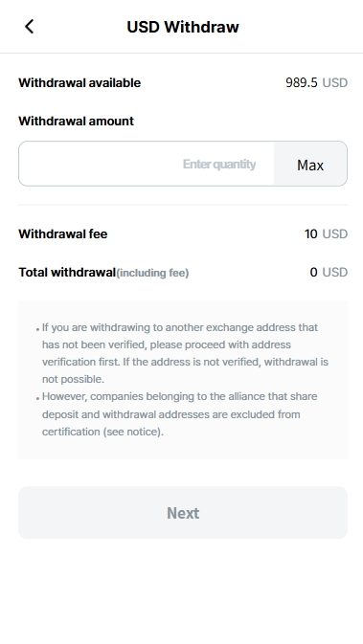Screen dimensions: 363x644
Task: Click the 989.5 available balance value
Action: 302,83
